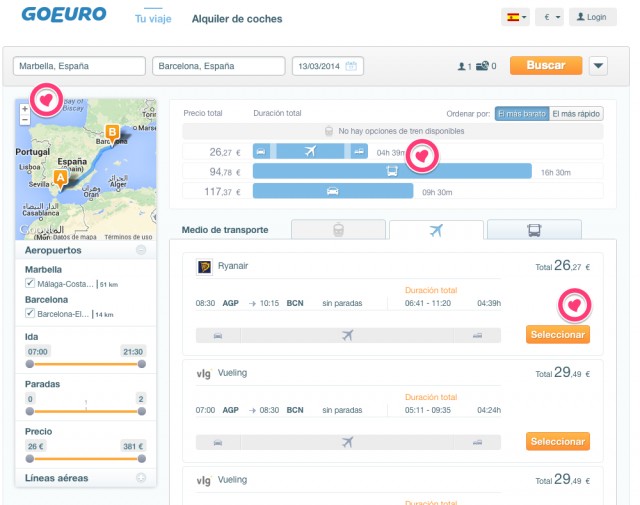The width and height of the screenshot is (640, 505).
Task: Click plane icon in Vueling 07:00 segment bar
Action: (x=347, y=442)
